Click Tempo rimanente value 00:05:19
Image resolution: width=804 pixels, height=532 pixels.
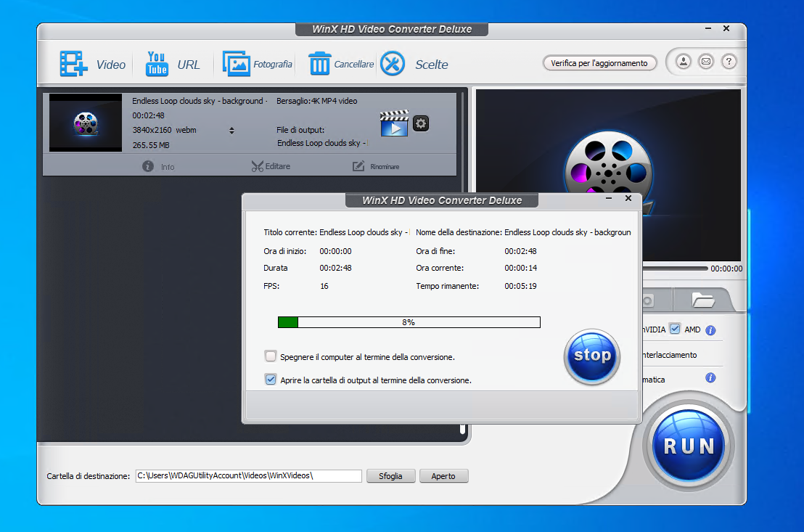pos(520,286)
